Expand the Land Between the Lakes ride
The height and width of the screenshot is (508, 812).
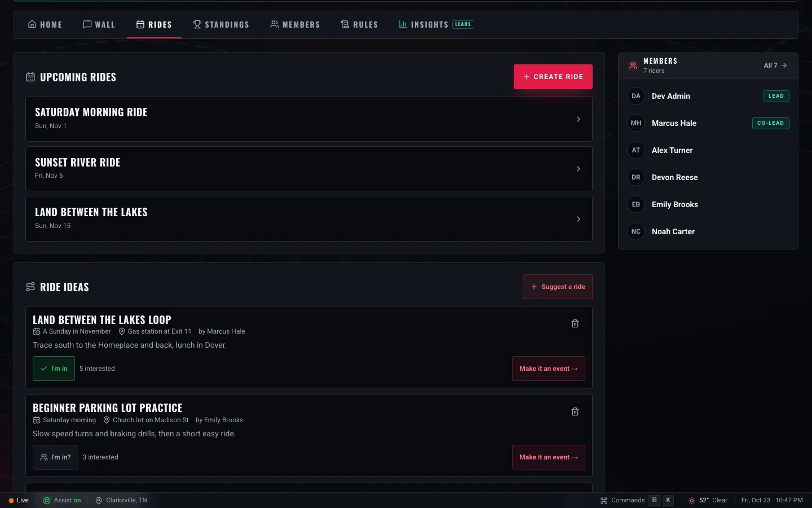point(309,218)
